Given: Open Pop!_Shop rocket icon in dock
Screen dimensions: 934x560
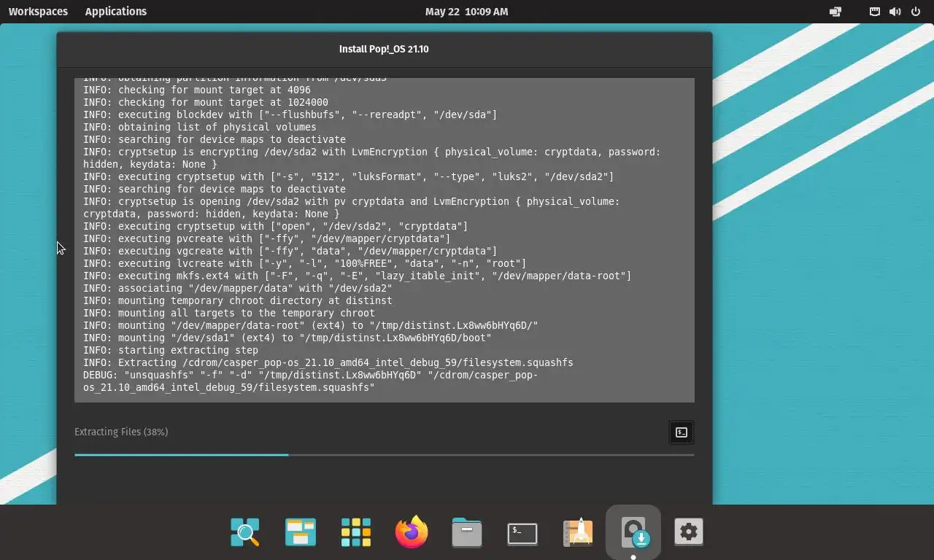Looking at the screenshot, I should (578, 532).
